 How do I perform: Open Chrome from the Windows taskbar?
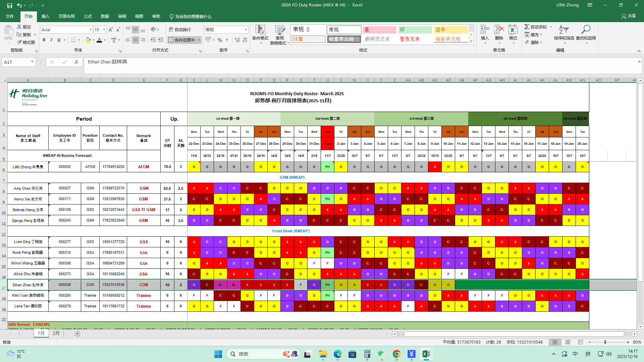(x=396, y=354)
